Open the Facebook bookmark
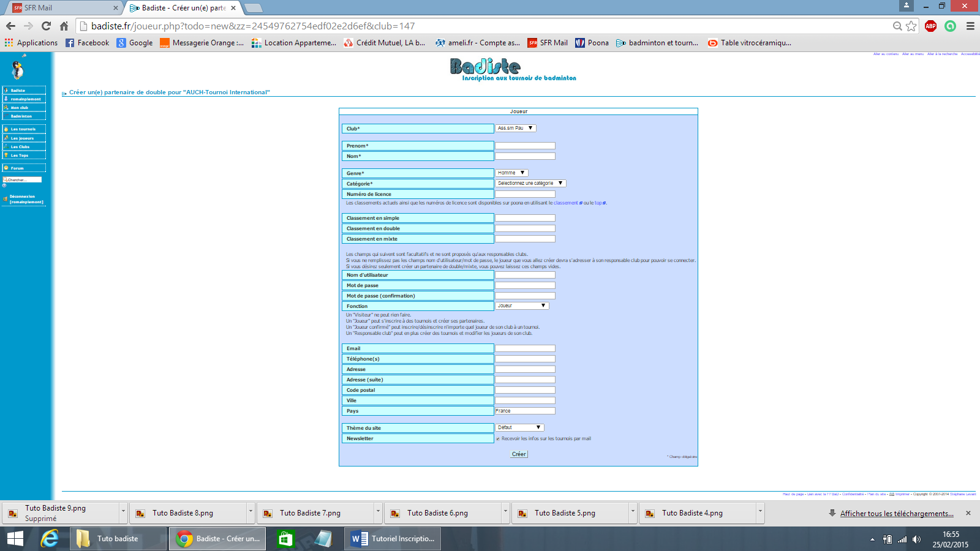The width and height of the screenshot is (980, 551). tap(87, 43)
